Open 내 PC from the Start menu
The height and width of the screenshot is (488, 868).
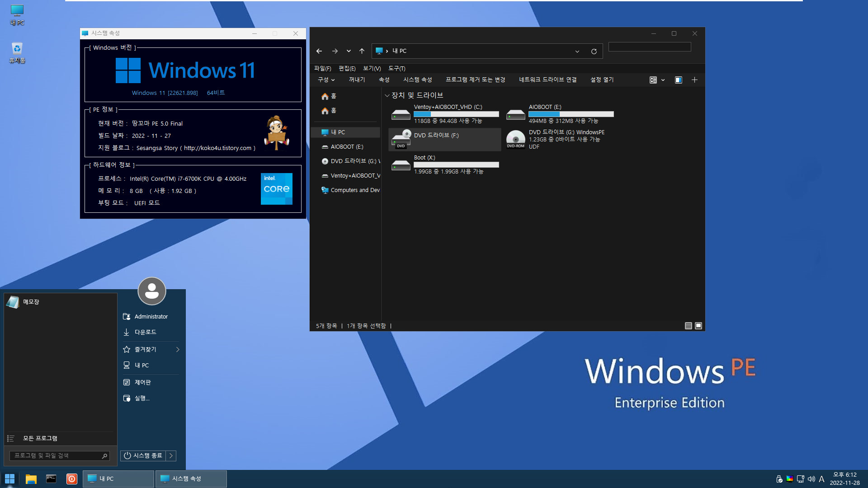[x=142, y=365]
